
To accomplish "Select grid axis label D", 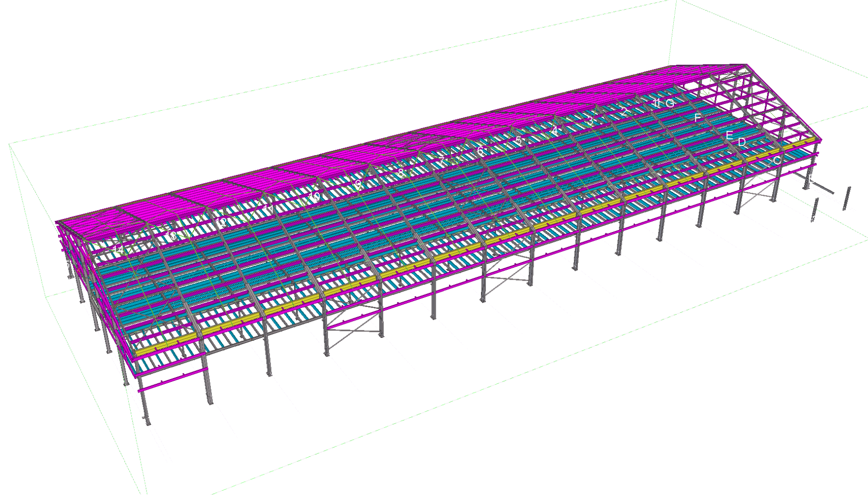I will point(742,142).
